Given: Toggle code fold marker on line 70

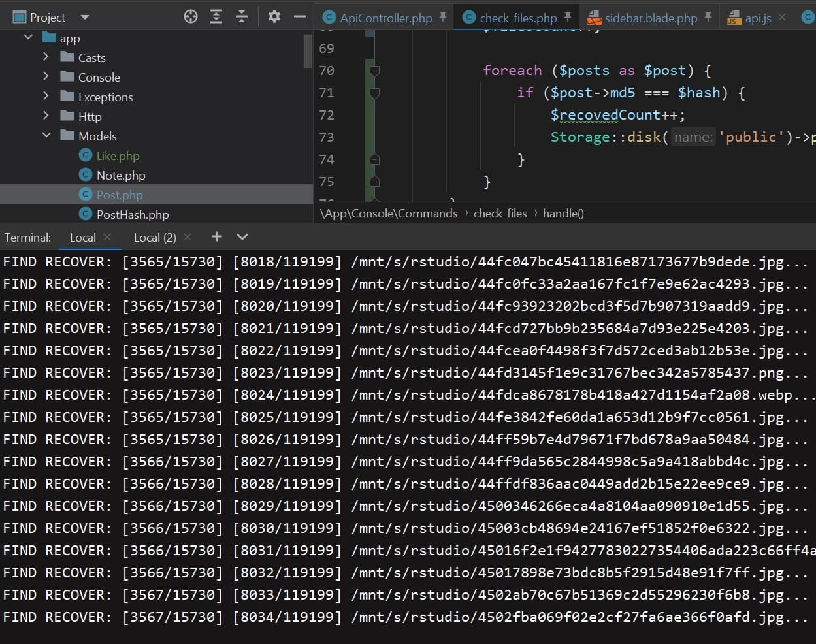Looking at the screenshot, I should pos(374,71).
